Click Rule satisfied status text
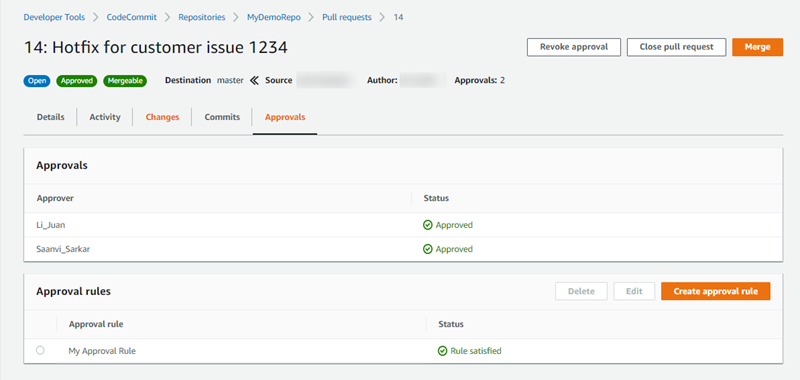Screen dimensions: 800x380 [476, 351]
